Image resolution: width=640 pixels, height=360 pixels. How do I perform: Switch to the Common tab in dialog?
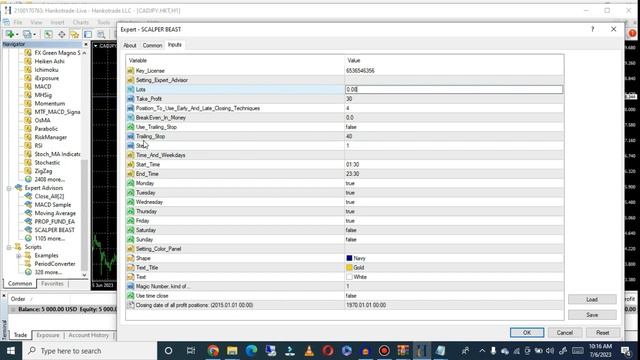(x=152, y=45)
